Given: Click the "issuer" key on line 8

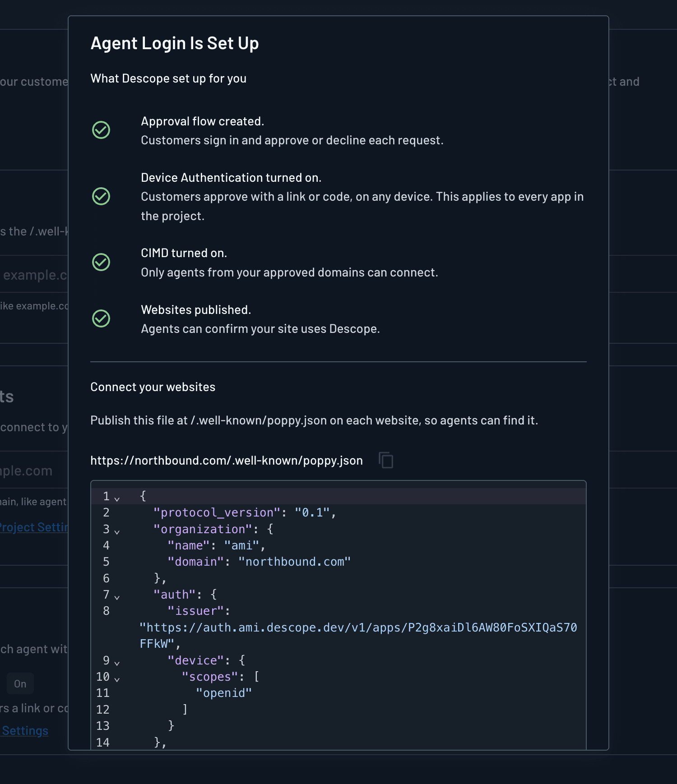Looking at the screenshot, I should coord(195,611).
